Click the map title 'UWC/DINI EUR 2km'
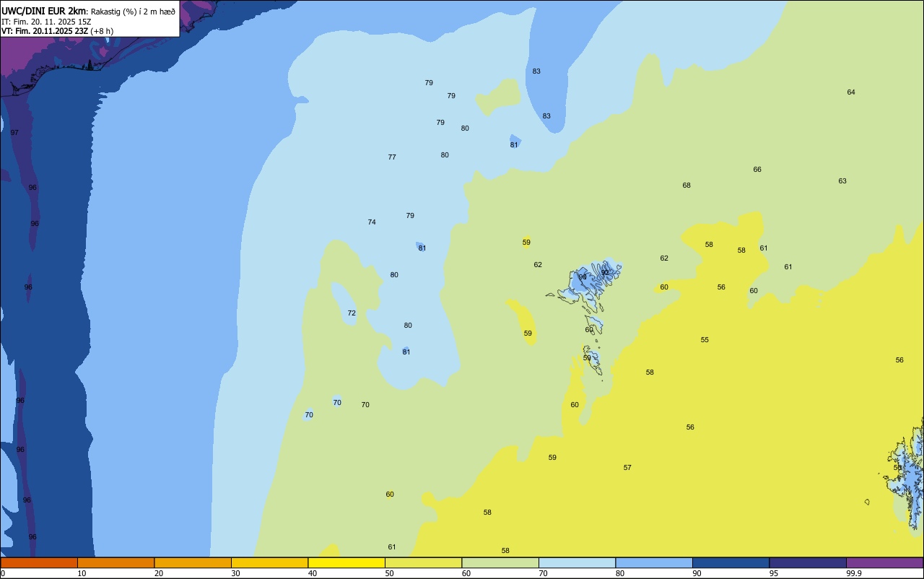The width and height of the screenshot is (924, 579). click(x=44, y=11)
